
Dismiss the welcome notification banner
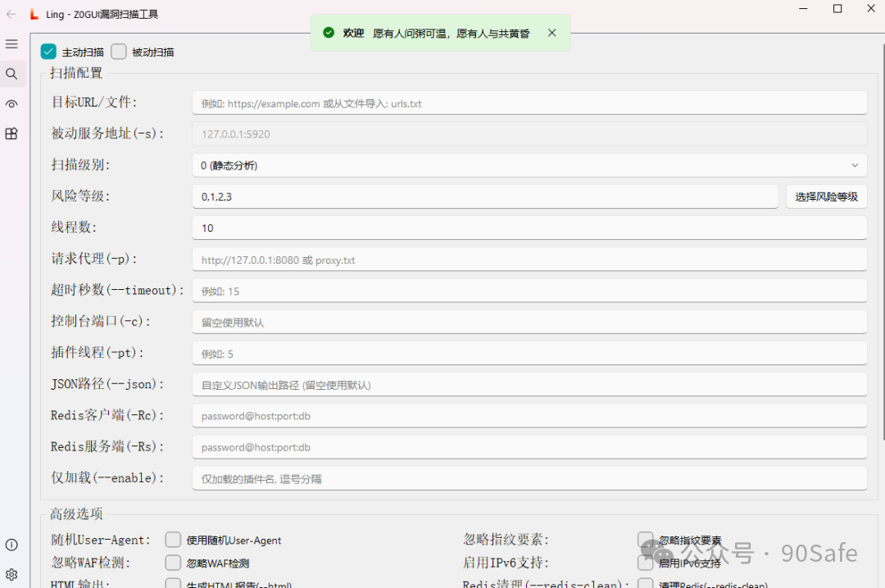[552, 33]
